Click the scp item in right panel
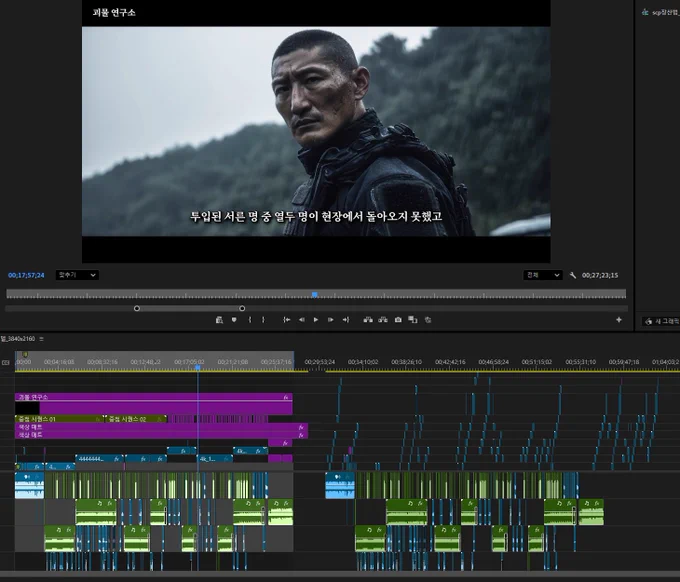The image size is (680, 582). (660, 12)
